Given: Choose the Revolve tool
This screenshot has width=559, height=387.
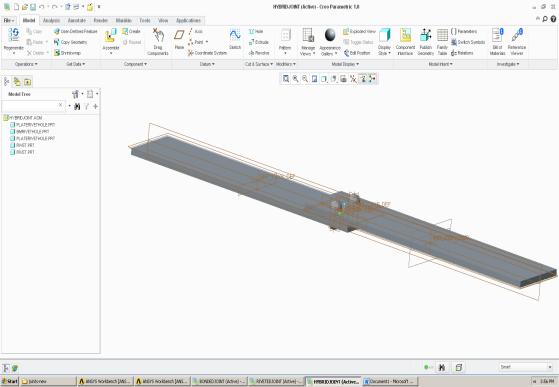Looking at the screenshot, I should point(259,53).
